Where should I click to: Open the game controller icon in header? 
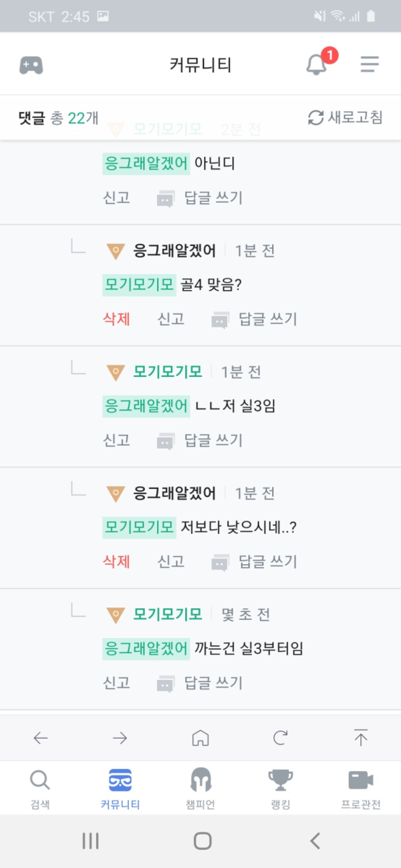pos(31,65)
